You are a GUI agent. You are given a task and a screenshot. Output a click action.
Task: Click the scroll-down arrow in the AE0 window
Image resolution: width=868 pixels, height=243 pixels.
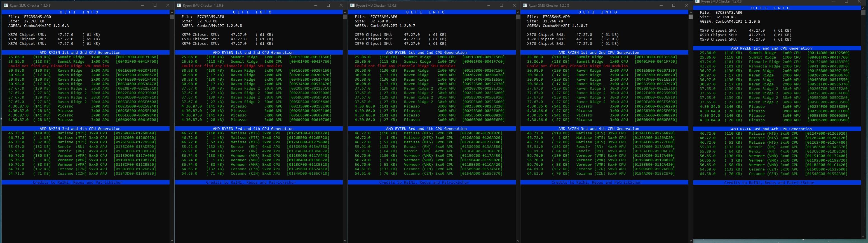click(518, 241)
